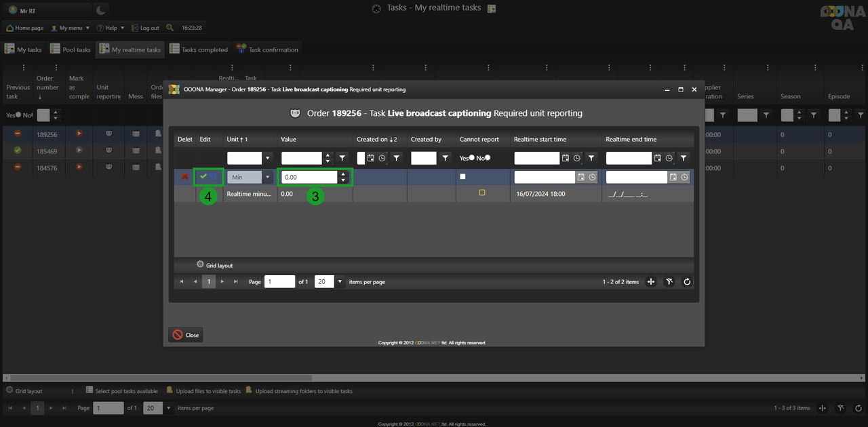Click the Value input field showing 0.00
868x427 pixels.
coord(309,177)
